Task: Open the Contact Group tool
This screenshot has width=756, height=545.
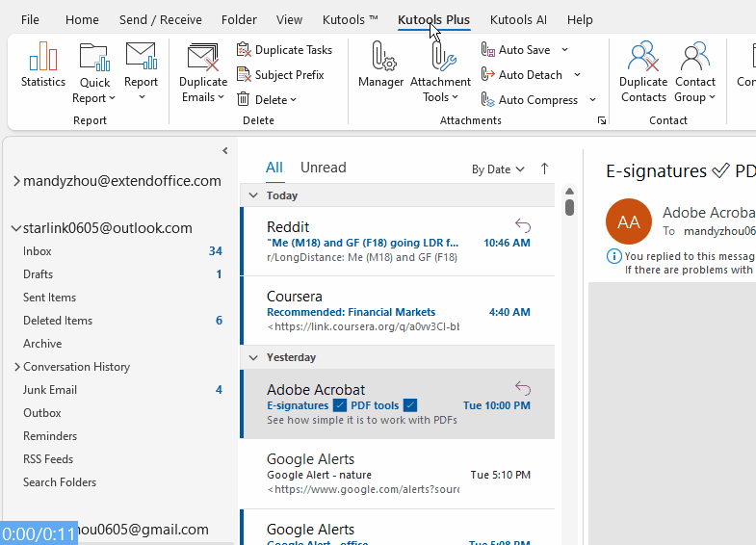Action: point(694,73)
